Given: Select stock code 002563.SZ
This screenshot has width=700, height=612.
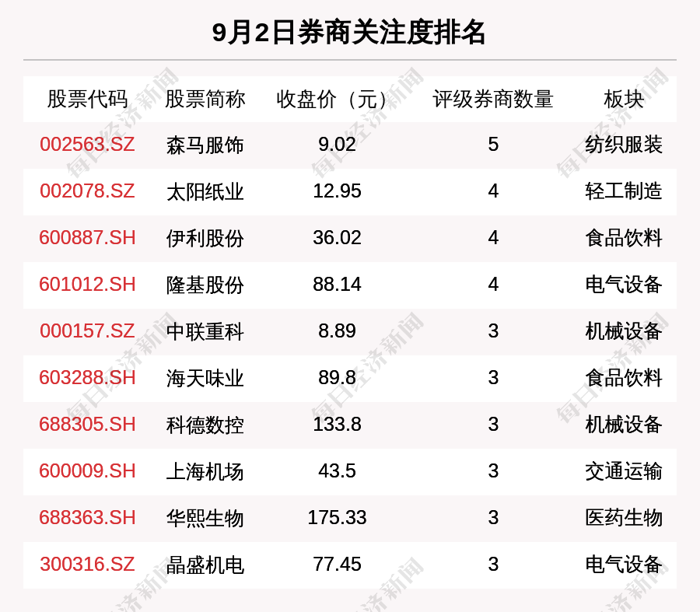Looking at the screenshot, I should pos(87,144).
